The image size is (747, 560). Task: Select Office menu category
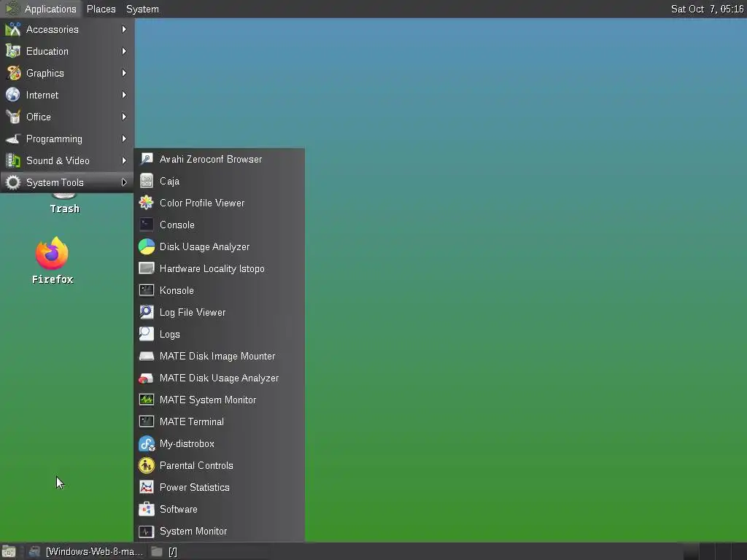point(66,117)
